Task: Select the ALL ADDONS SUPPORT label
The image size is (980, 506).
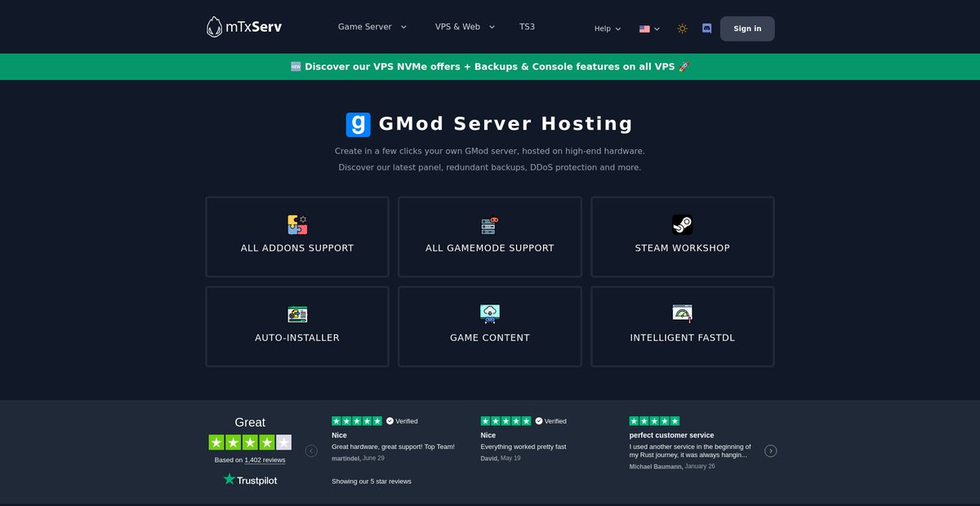Action: tap(297, 248)
